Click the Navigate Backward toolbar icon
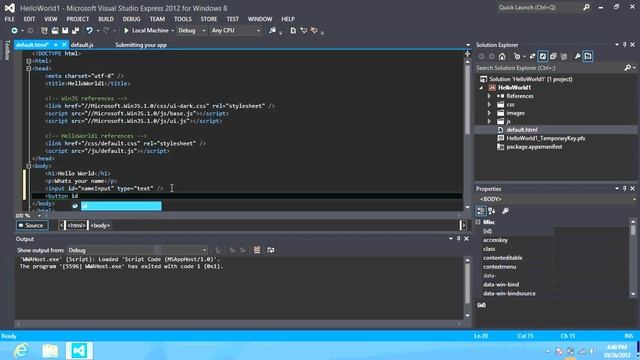 point(14,31)
